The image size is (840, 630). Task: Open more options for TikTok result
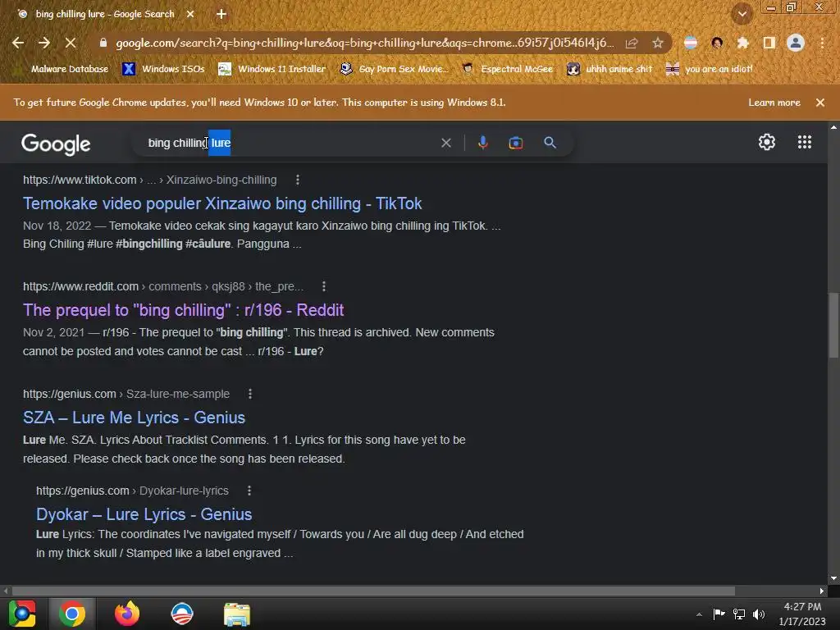pos(298,180)
